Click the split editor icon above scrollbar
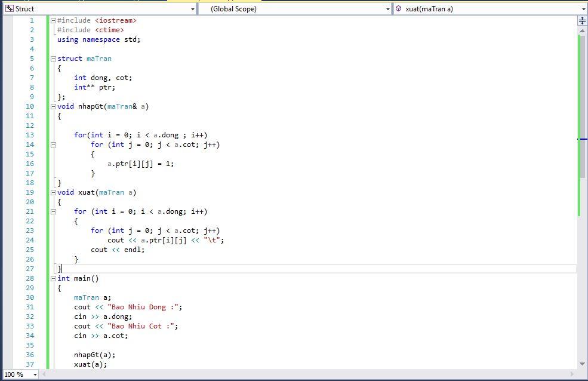The width and height of the screenshot is (588, 381). [x=582, y=20]
